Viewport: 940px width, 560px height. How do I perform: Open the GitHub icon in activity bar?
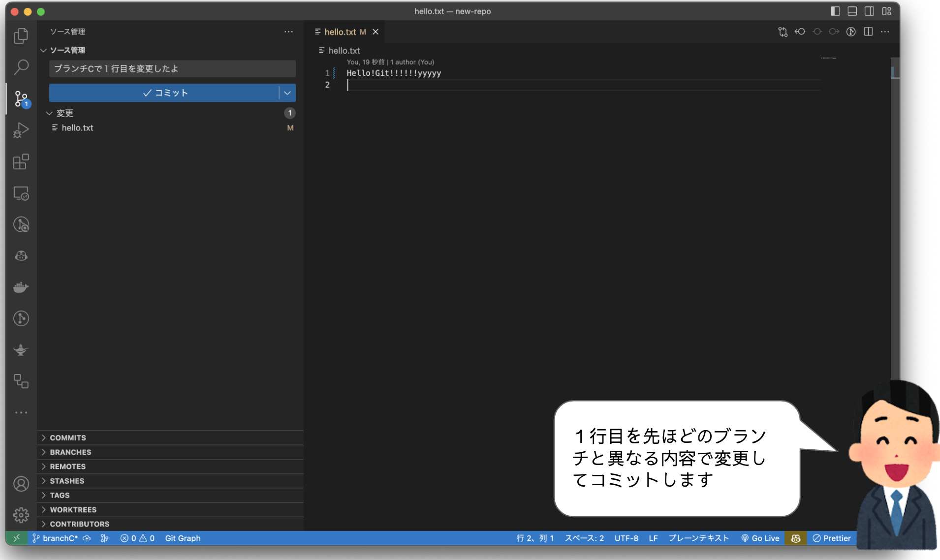[21, 255]
